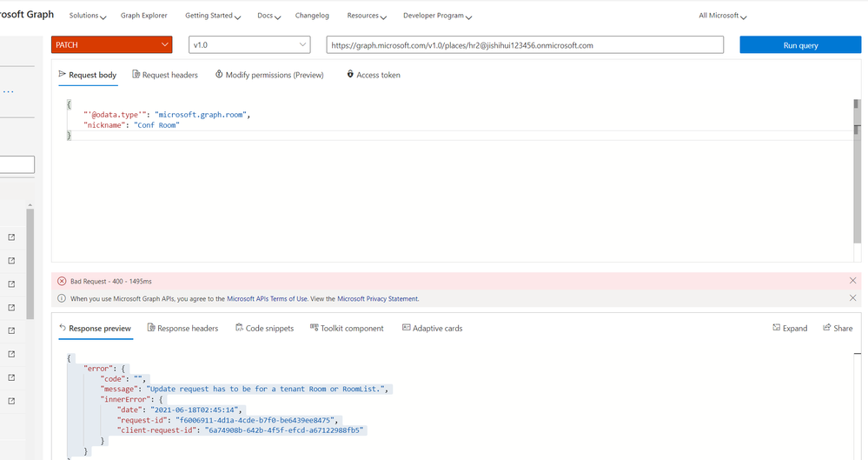Viewport: 868px width, 460px height.
Task: Open the Changelog nav link
Action: tap(312, 16)
